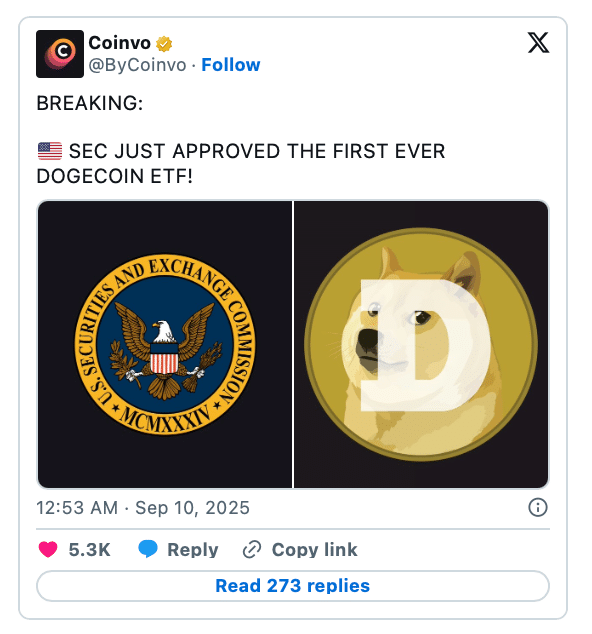The height and width of the screenshot is (634, 592).
Task: Click the Dogecoin ETF announcement text
Action: pyautogui.click(x=241, y=164)
